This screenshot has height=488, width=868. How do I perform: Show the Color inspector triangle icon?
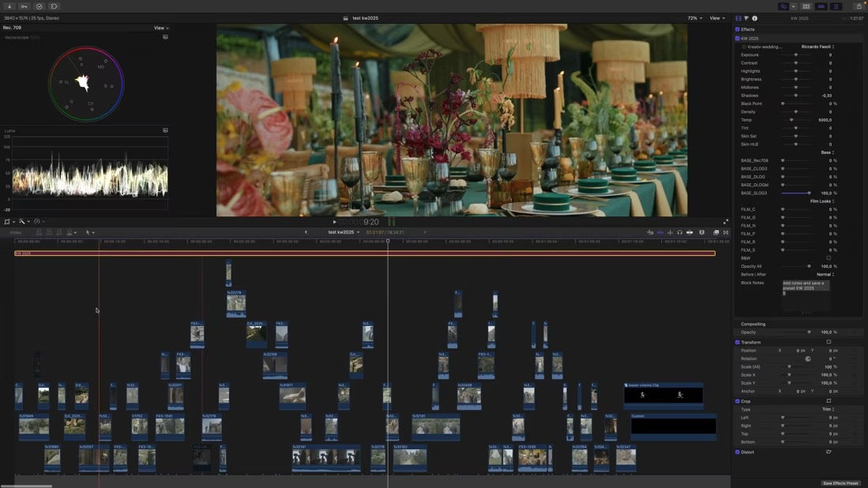(746, 18)
